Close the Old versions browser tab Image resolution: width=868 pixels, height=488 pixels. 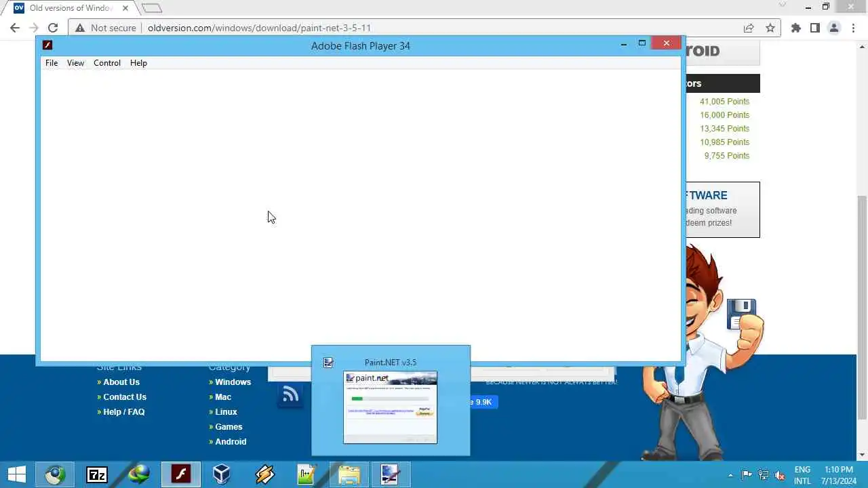tap(125, 8)
